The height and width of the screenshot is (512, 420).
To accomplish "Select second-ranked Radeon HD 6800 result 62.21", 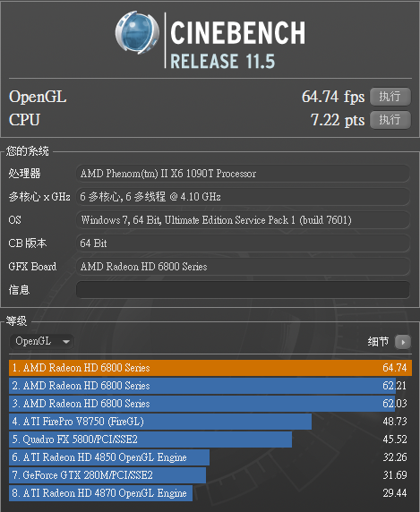I will tap(210, 386).
